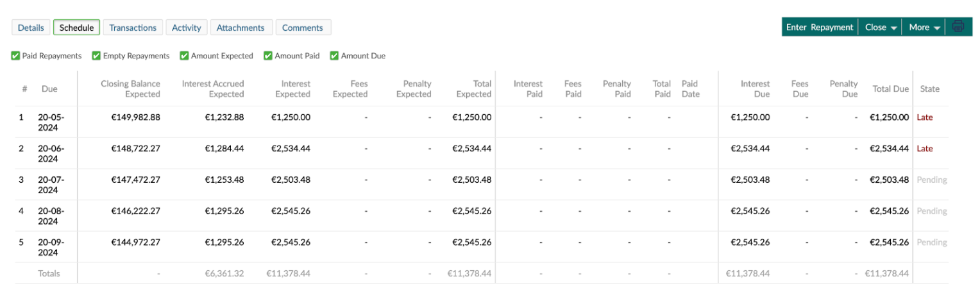Uncheck the Empty Repayments checkbox

(97, 56)
